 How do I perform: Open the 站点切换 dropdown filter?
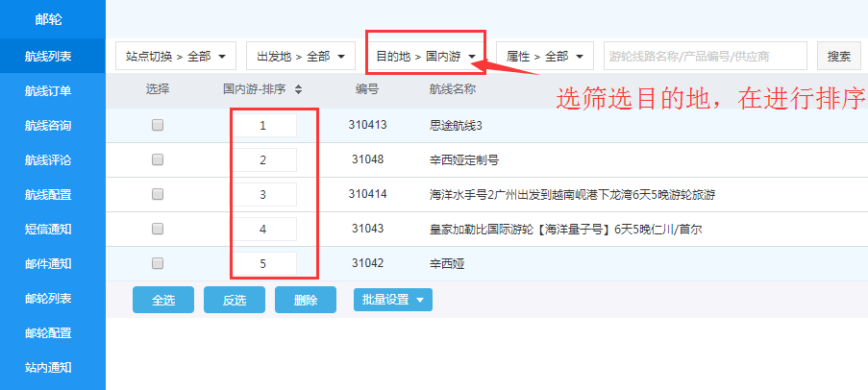click(x=176, y=57)
